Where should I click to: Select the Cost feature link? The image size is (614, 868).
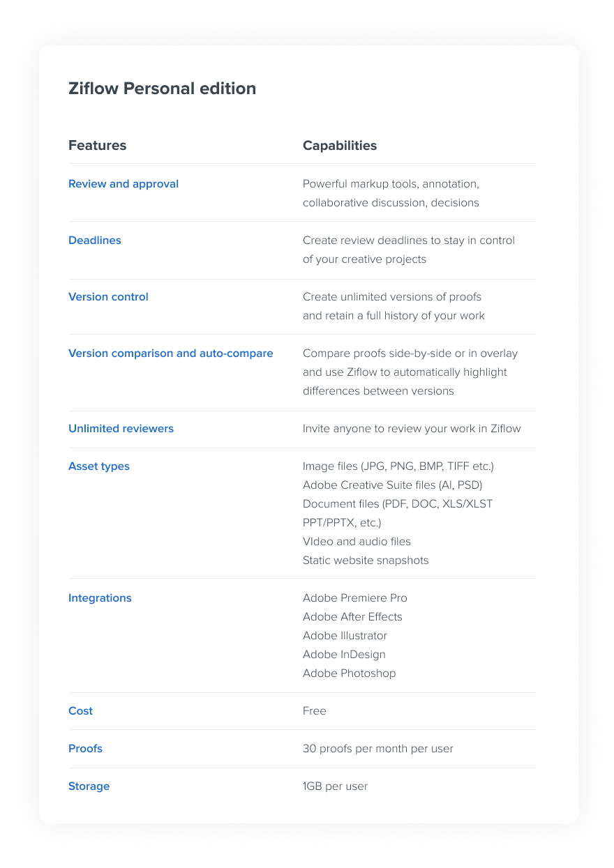coord(80,711)
